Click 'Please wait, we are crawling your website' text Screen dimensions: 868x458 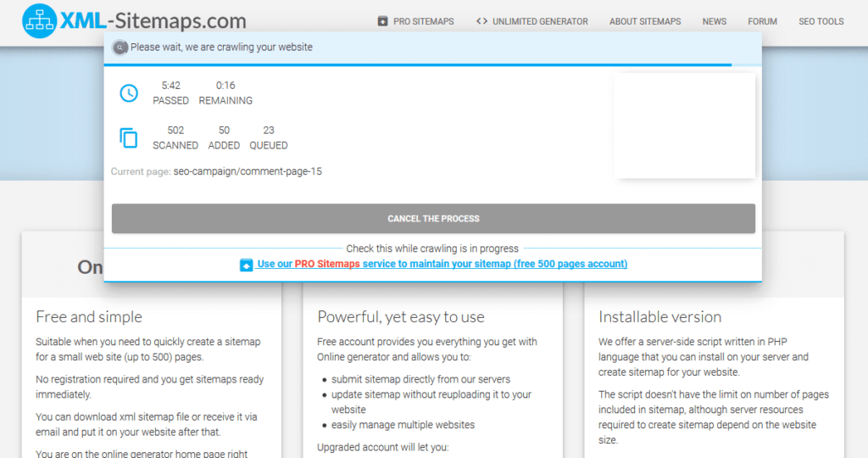(221, 47)
